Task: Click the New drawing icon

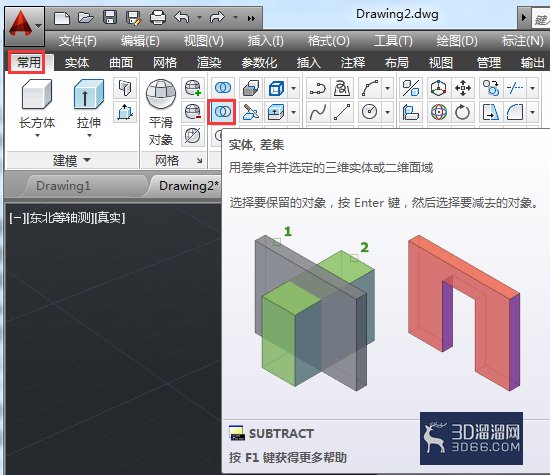Action: click(x=62, y=18)
